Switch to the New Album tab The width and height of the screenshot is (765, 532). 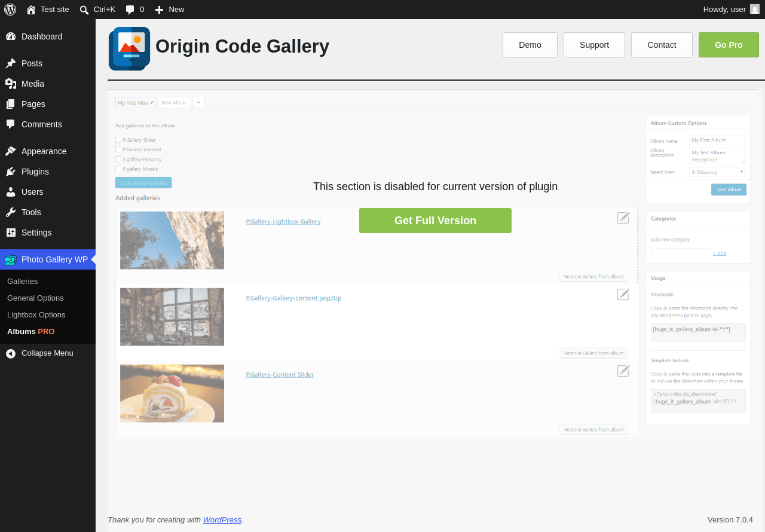[175, 103]
